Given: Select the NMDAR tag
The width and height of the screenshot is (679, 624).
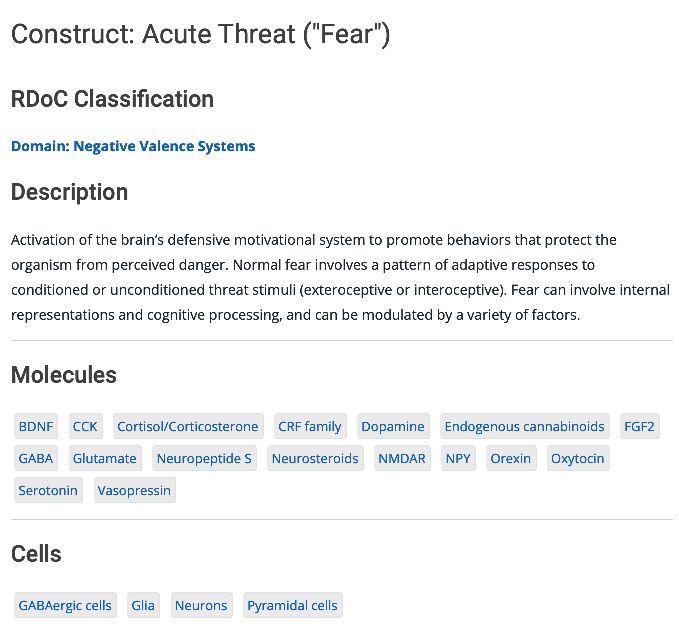Looking at the screenshot, I should [402, 459].
